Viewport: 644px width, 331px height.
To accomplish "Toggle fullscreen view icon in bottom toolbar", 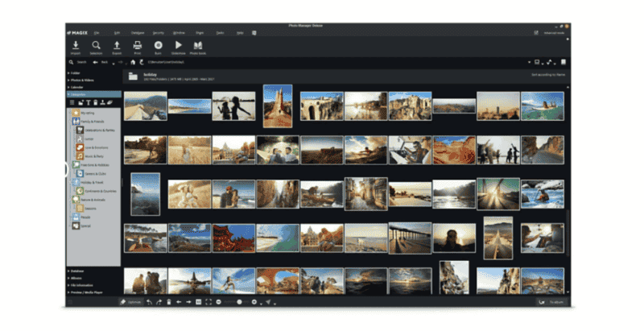I will (x=208, y=302).
